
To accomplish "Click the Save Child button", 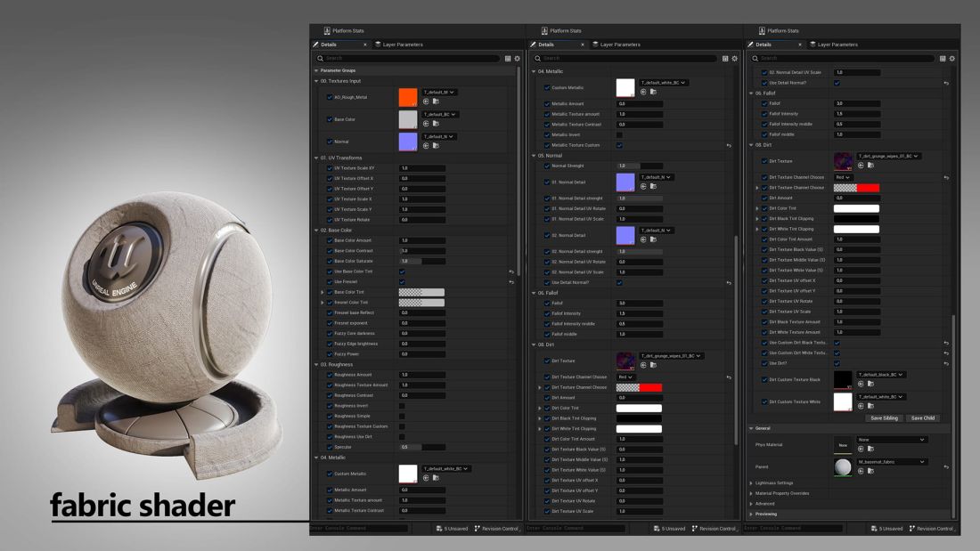I will (922, 418).
